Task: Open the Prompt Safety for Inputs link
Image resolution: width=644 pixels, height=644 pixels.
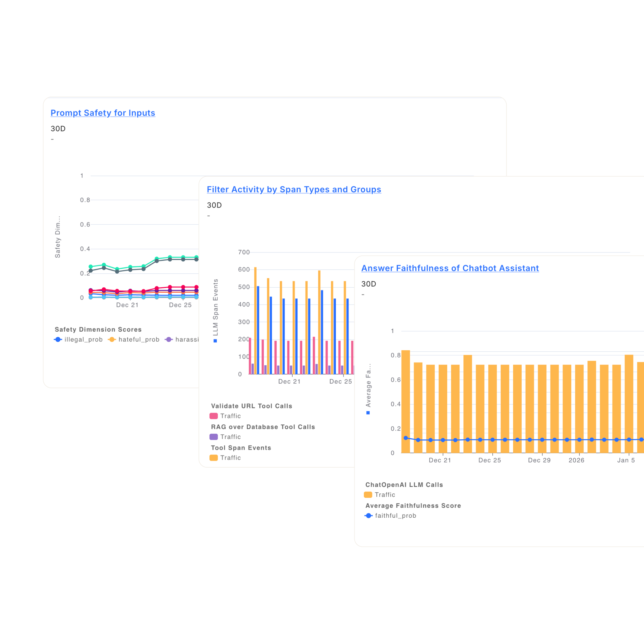Action: pos(103,113)
